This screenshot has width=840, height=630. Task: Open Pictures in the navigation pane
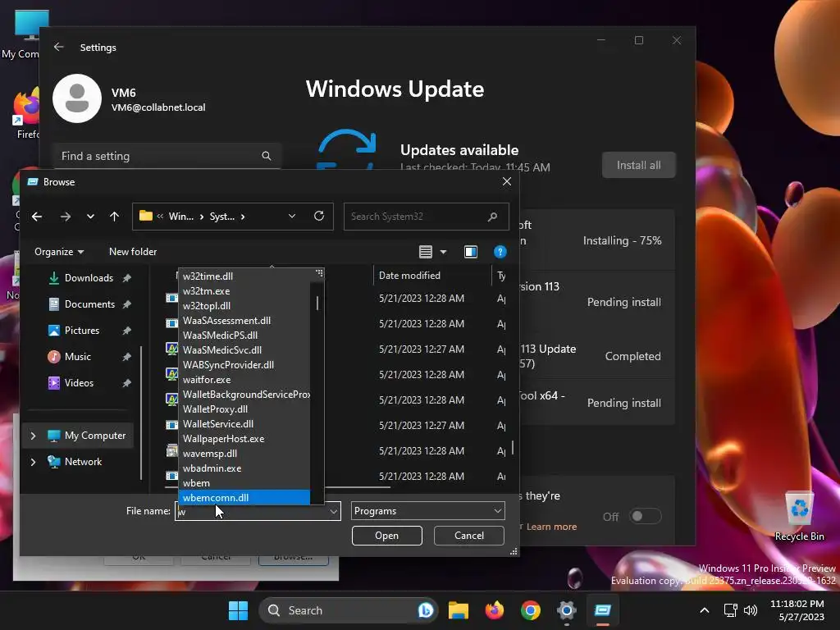tap(82, 331)
